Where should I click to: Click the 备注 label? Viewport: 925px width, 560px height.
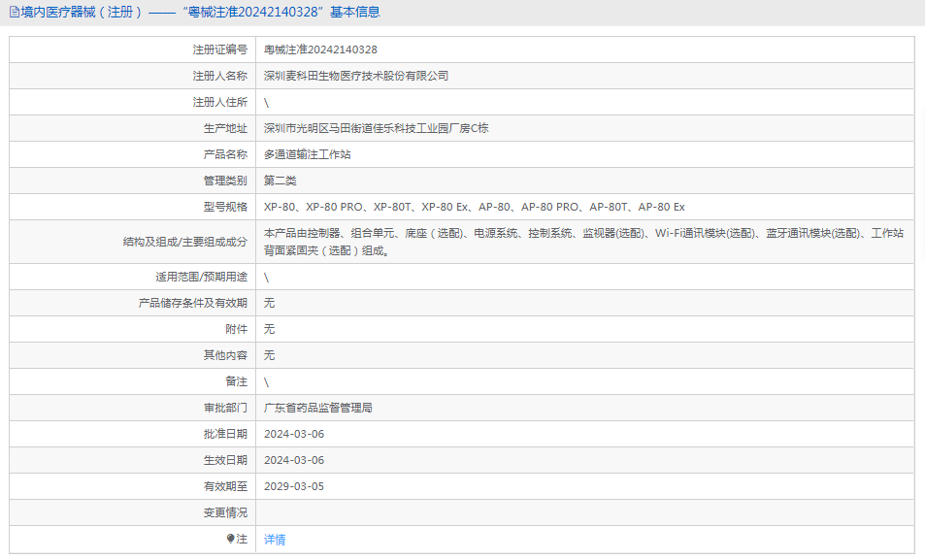point(237,381)
